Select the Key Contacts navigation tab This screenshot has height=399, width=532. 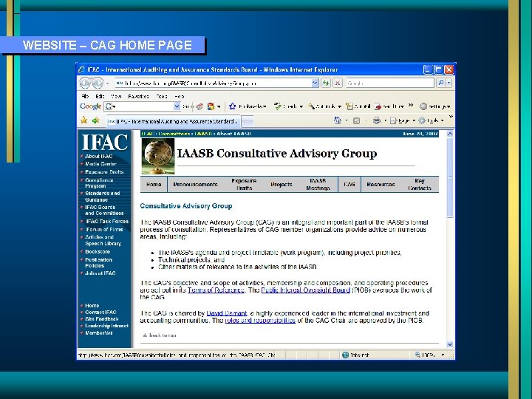tap(420, 184)
